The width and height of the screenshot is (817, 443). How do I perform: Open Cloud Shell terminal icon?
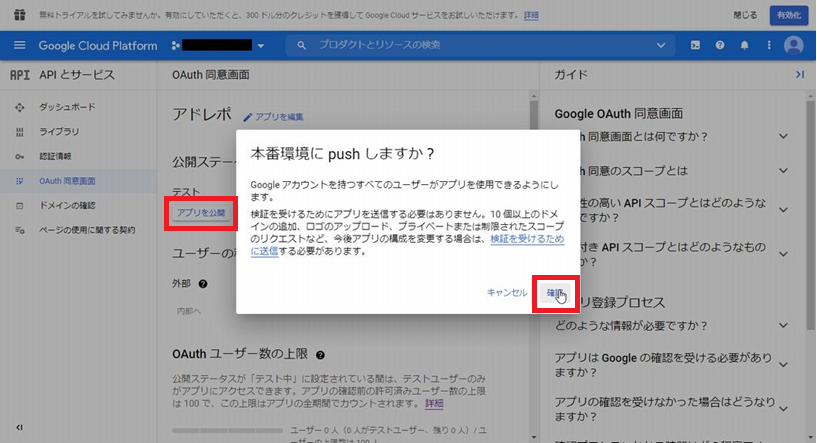click(695, 45)
